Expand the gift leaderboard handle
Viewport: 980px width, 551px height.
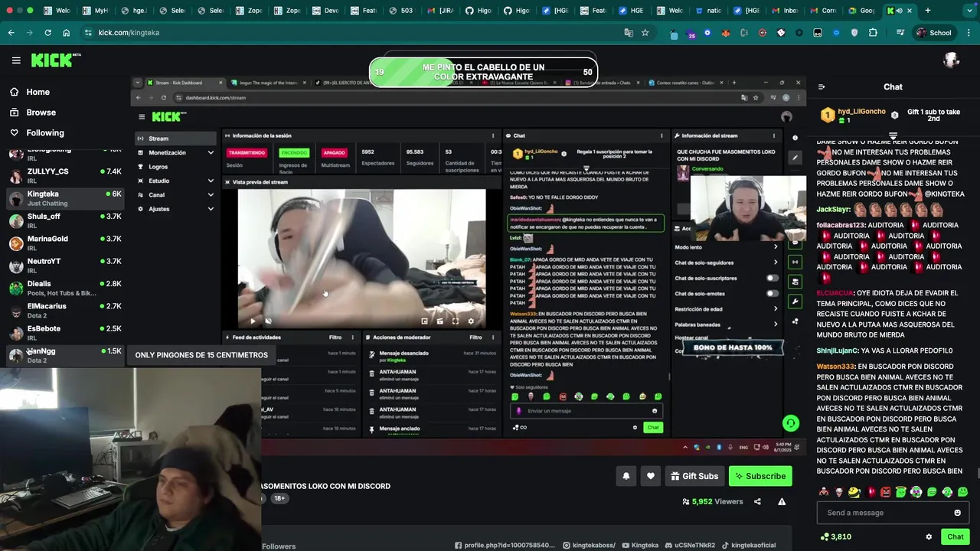[893, 135]
